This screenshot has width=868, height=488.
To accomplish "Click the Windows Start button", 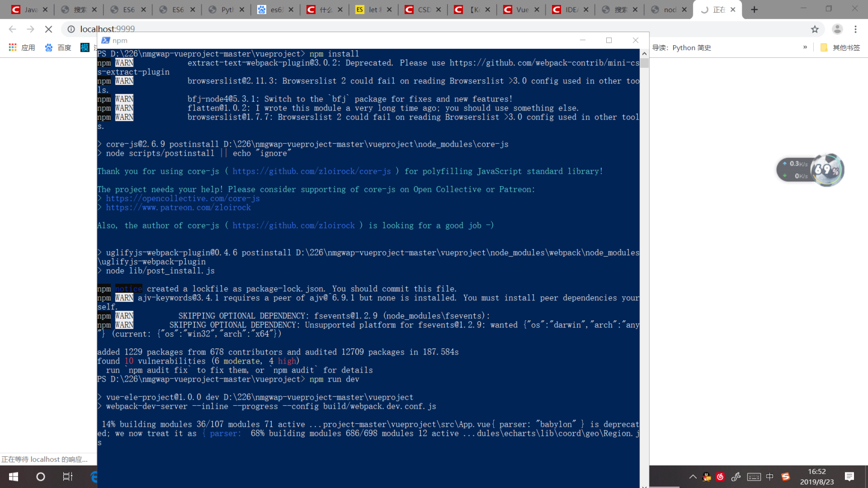I will pos(13,477).
